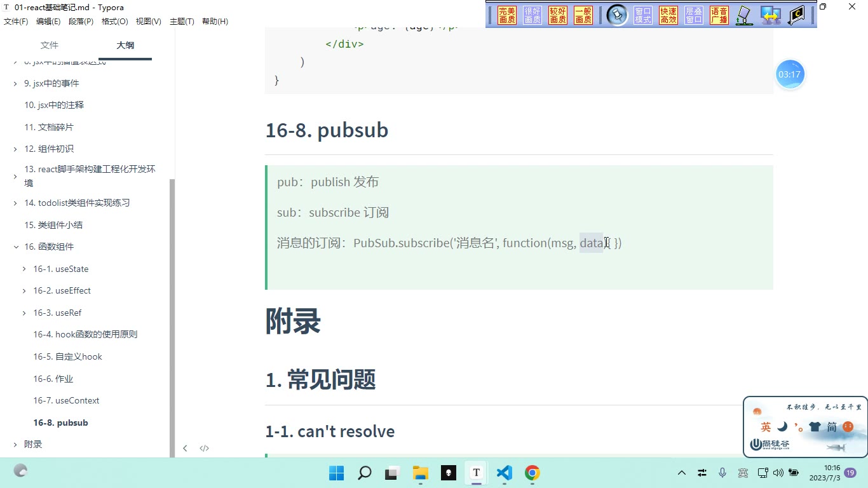Screen dimensions: 868x488
Task: Open the 编辑(E) menu
Action: [48, 22]
